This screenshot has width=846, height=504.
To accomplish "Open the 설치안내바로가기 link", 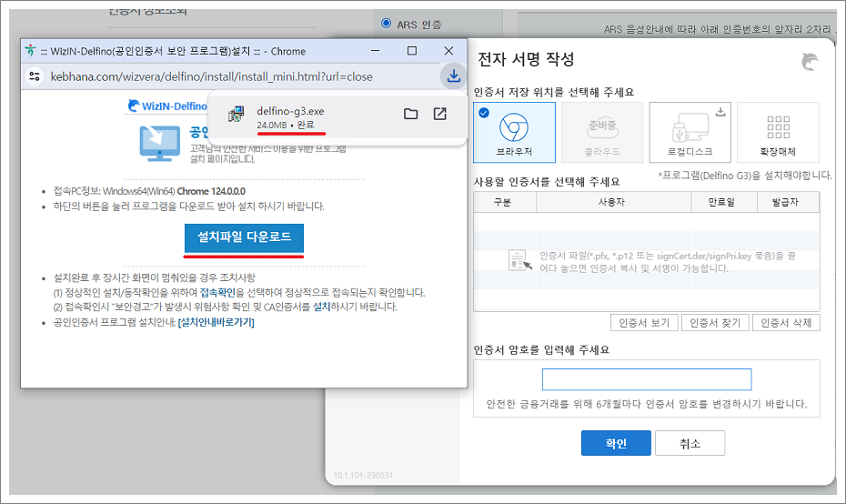I will tap(216, 322).
